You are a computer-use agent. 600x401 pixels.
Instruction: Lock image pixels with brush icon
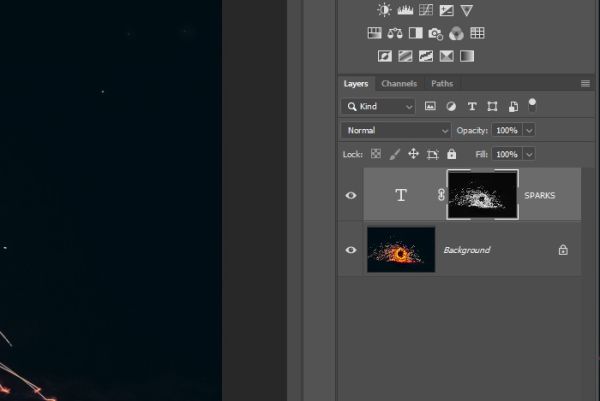[395, 154]
